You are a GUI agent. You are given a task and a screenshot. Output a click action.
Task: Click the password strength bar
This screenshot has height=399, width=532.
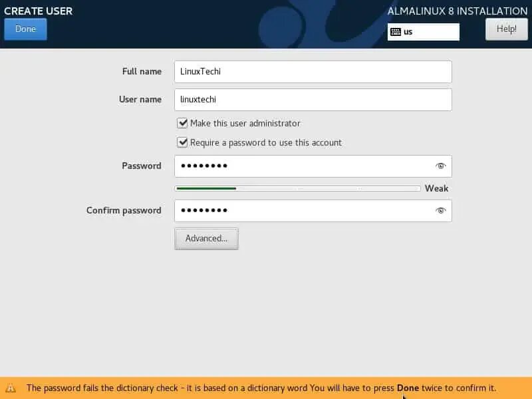click(297, 188)
